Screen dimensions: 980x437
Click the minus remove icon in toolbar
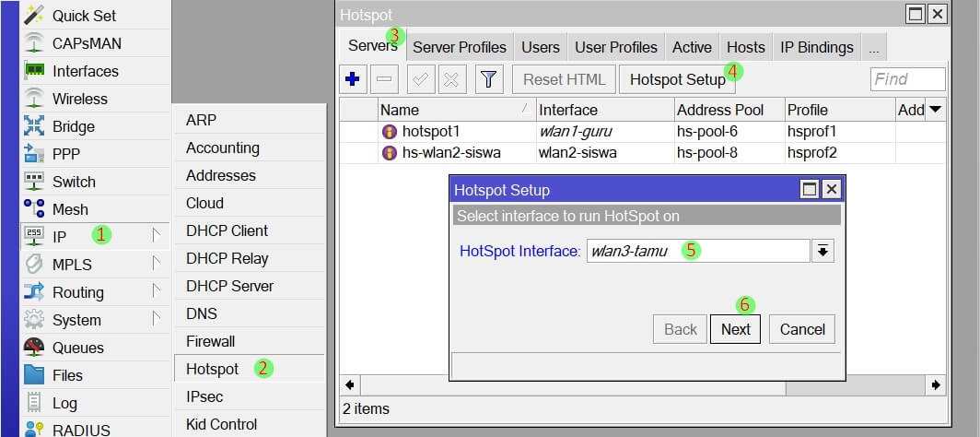(384, 79)
